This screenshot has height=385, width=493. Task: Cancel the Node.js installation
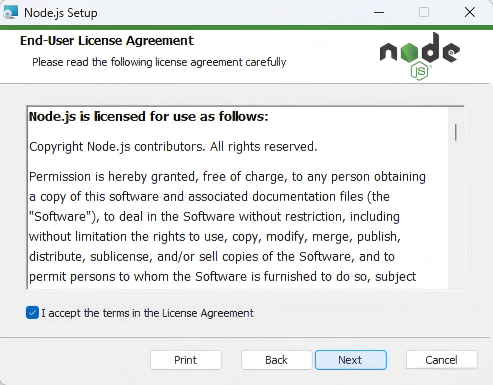(x=441, y=360)
